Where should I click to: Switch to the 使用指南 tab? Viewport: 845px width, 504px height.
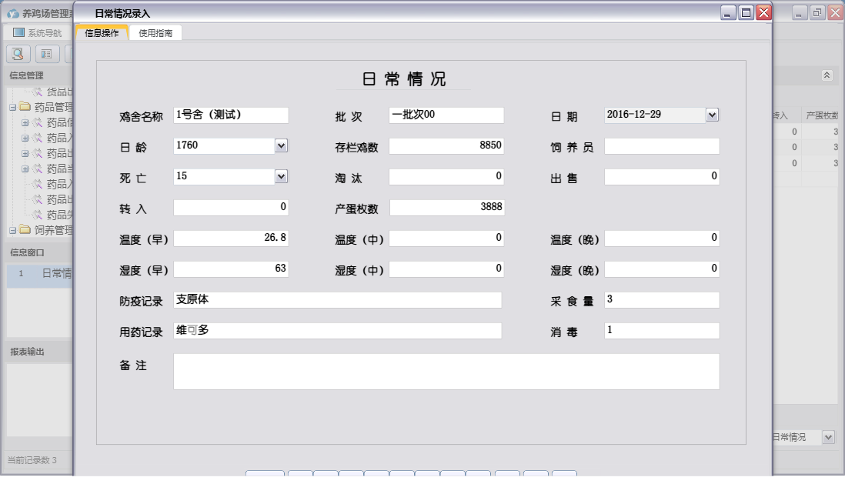(156, 32)
